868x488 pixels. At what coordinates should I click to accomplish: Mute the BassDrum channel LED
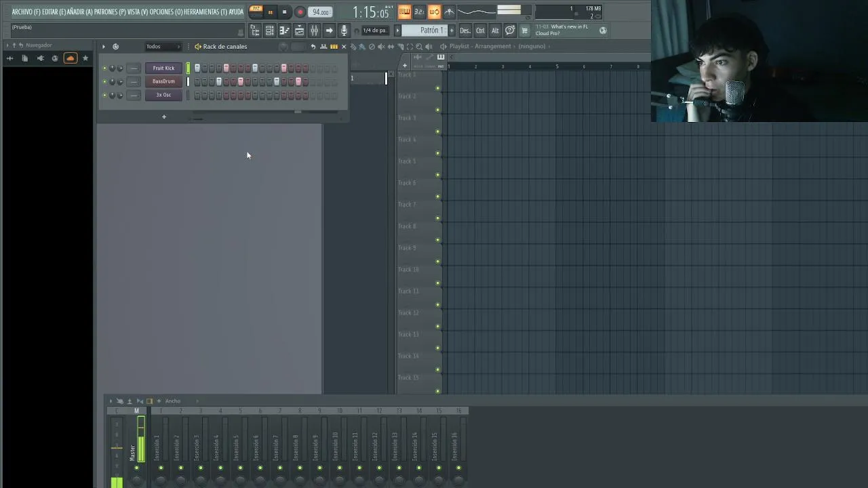104,81
